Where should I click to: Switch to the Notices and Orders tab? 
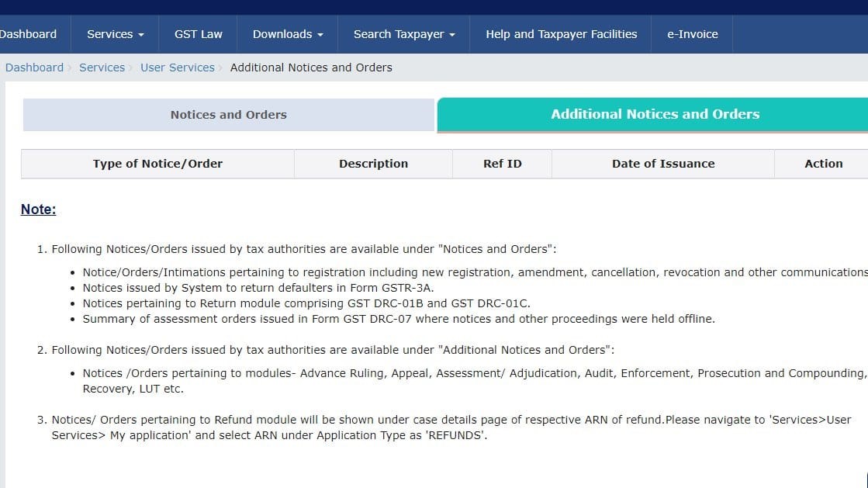pos(229,115)
